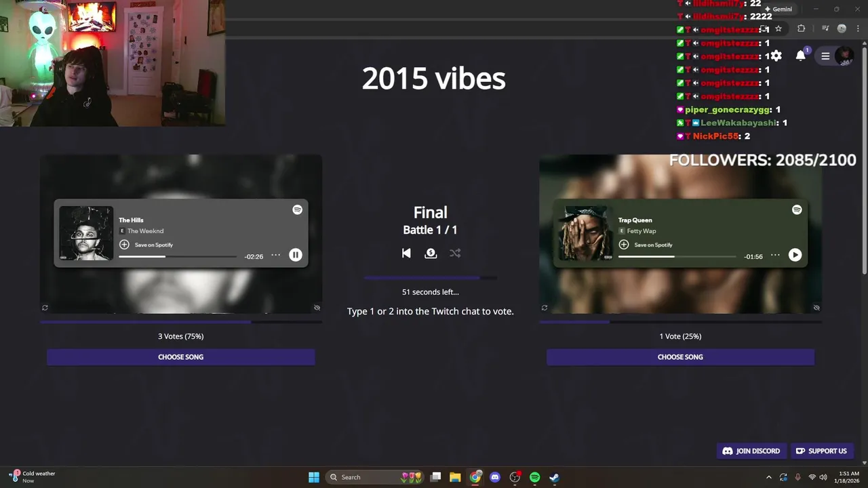The height and width of the screenshot is (488, 868).
Task: Click plus icon to save Trap Queen
Action: [x=624, y=245]
